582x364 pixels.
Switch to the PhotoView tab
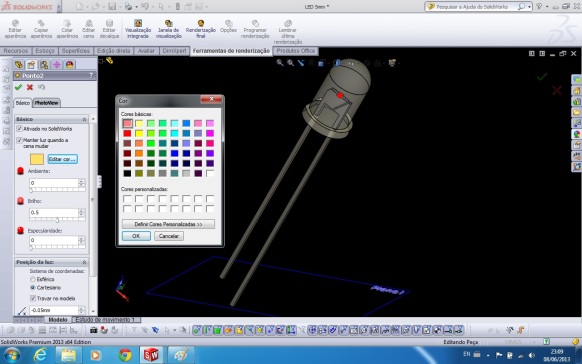[46, 103]
